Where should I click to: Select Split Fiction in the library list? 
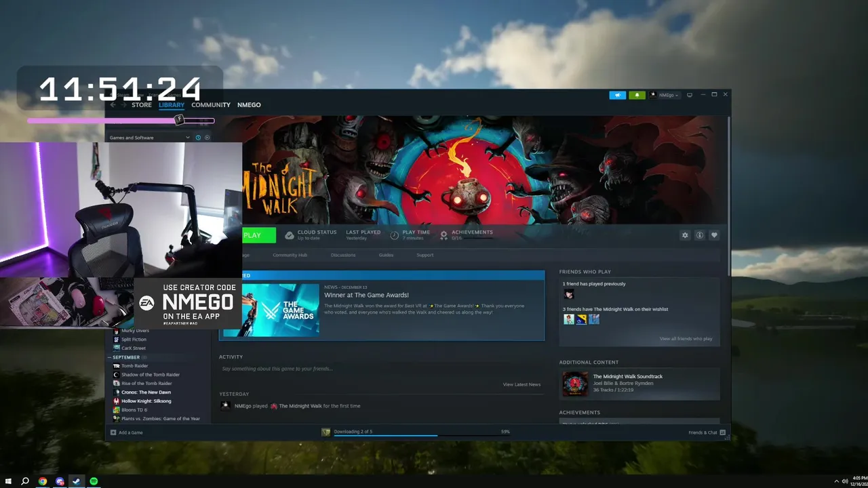point(134,340)
